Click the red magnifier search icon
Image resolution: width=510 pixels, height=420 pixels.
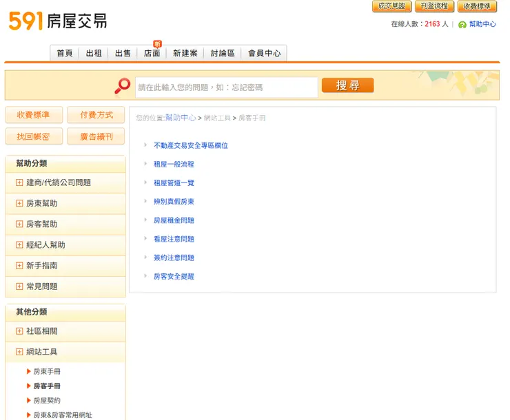click(122, 86)
